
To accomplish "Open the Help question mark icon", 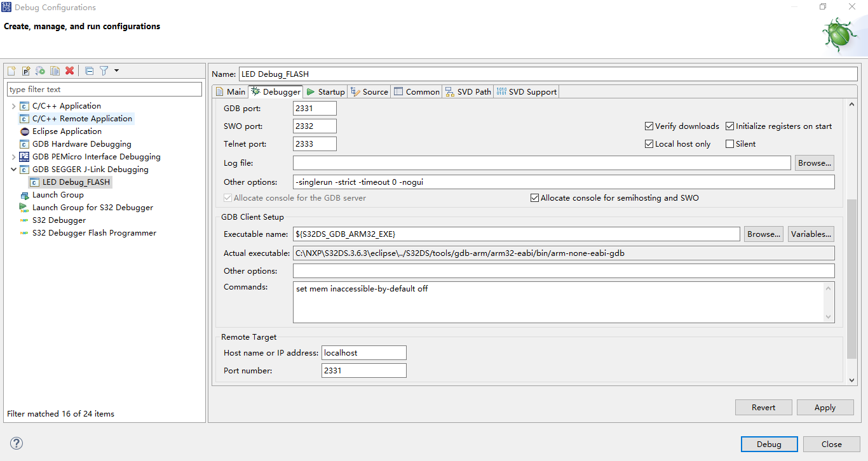I will point(17,443).
